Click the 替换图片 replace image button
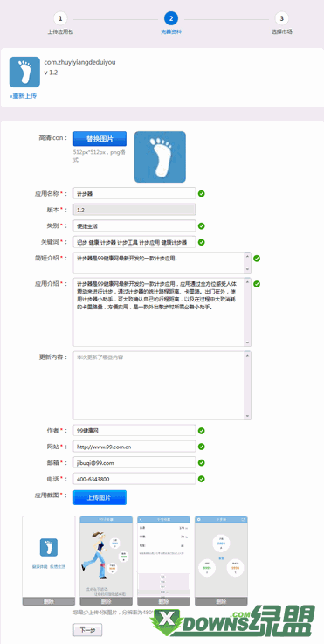 [100, 139]
